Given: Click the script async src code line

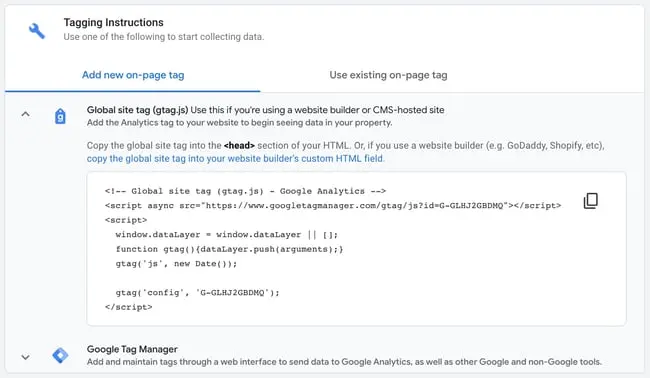Looking at the screenshot, I should pyautogui.click(x=332, y=206).
